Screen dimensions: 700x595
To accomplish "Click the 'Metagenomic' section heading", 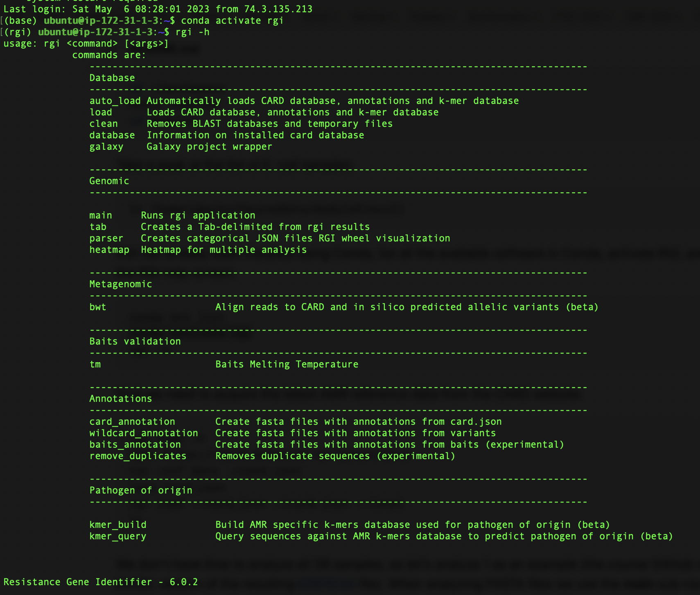I will coord(121,284).
